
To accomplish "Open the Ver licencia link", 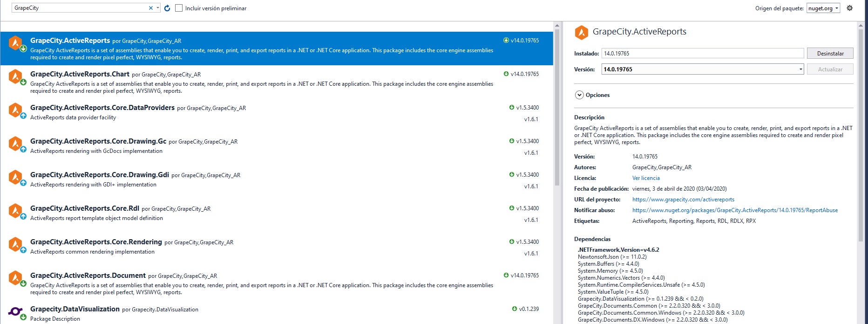I will 646,178.
